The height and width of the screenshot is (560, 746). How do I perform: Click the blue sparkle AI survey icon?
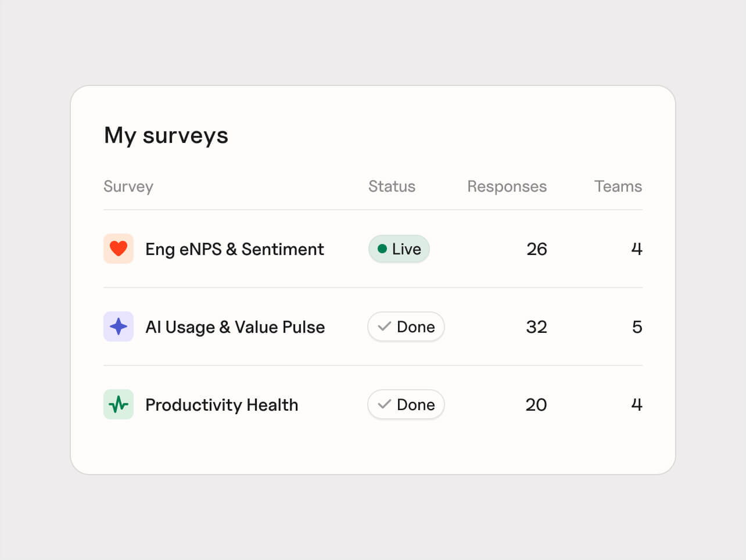(x=119, y=326)
